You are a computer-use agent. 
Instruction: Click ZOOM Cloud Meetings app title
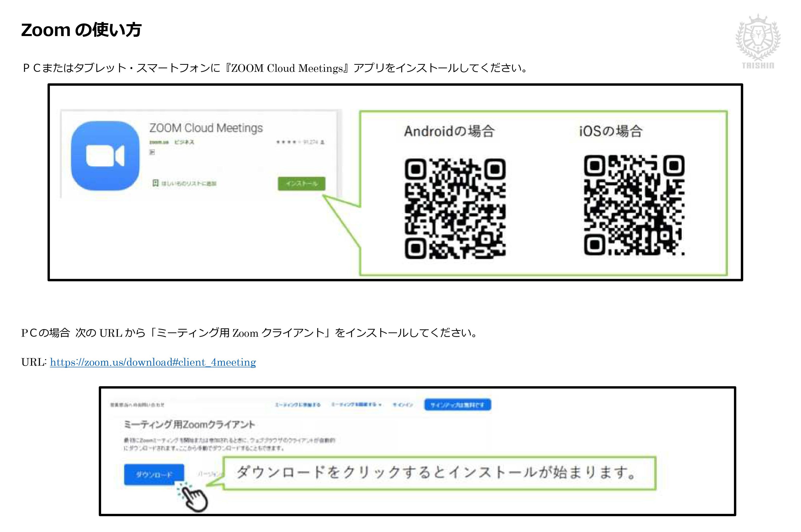[206, 128]
